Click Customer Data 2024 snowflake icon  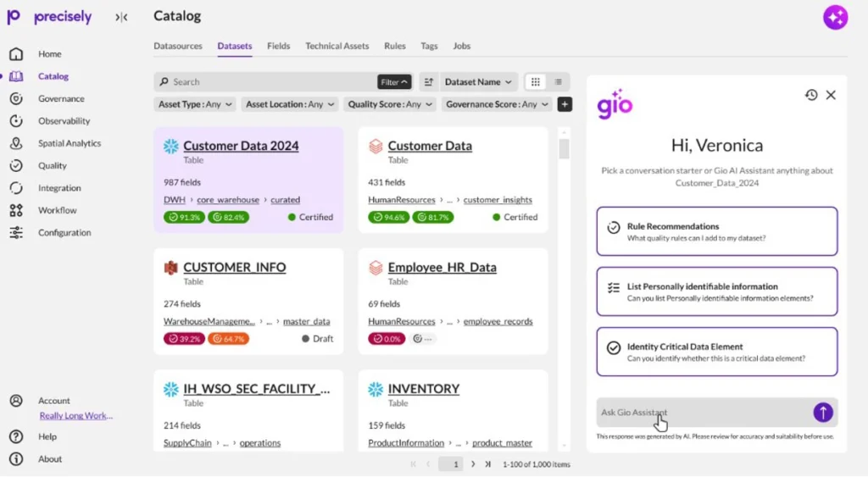(x=171, y=146)
